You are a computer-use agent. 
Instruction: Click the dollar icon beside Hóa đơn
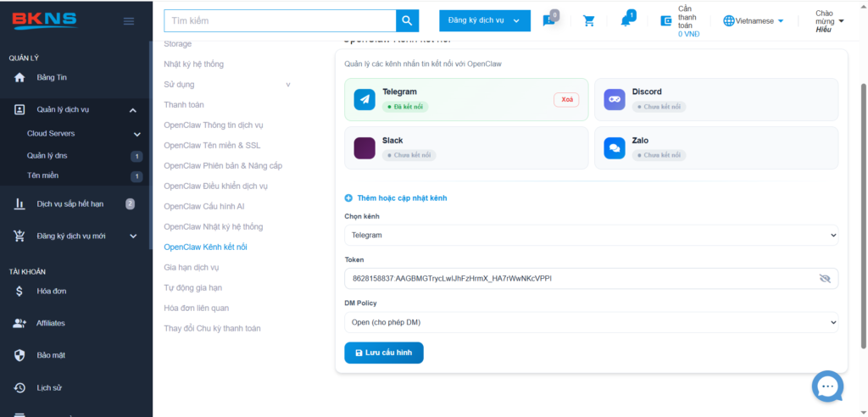coord(19,292)
